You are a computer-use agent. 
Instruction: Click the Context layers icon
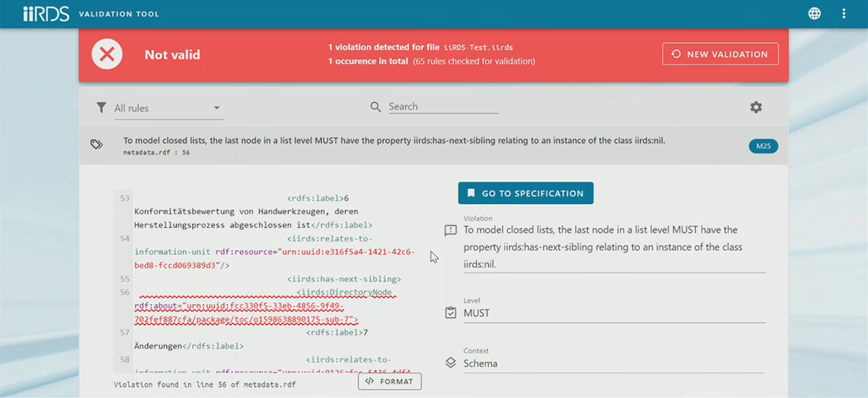pos(451,363)
